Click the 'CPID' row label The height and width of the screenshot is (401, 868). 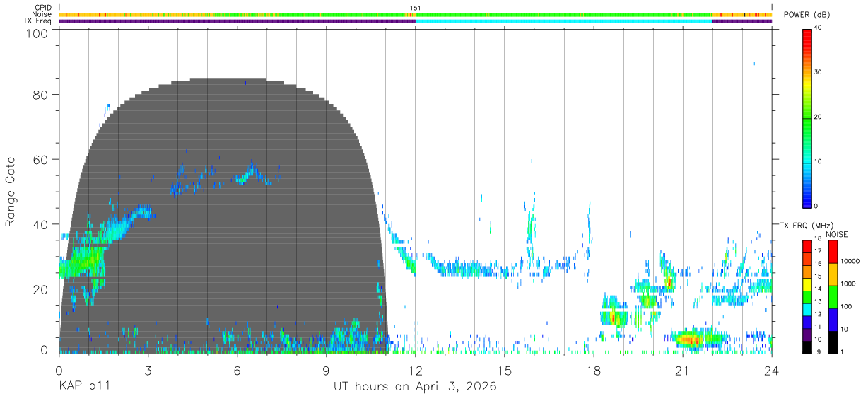[x=43, y=8]
